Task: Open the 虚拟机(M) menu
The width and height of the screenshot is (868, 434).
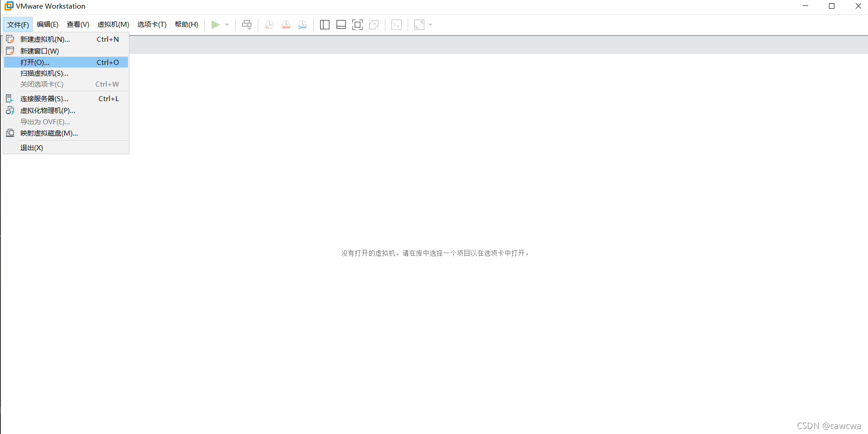Action: pos(113,24)
